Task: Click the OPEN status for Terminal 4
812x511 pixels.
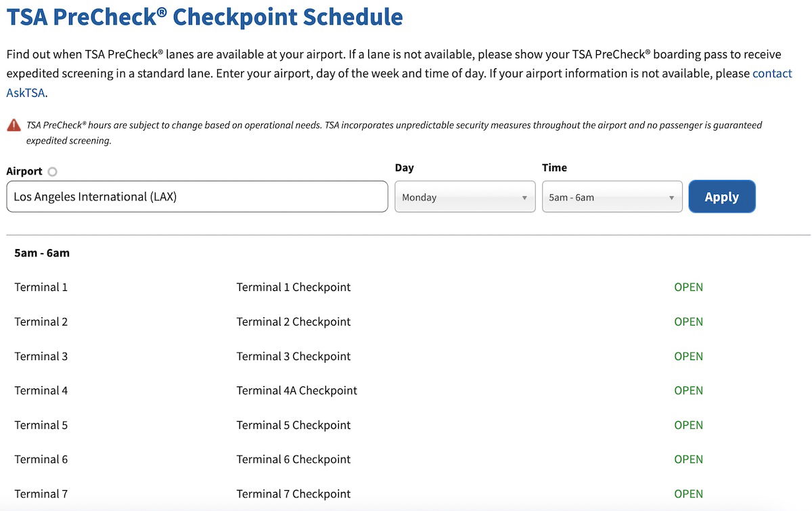Action: tap(688, 391)
